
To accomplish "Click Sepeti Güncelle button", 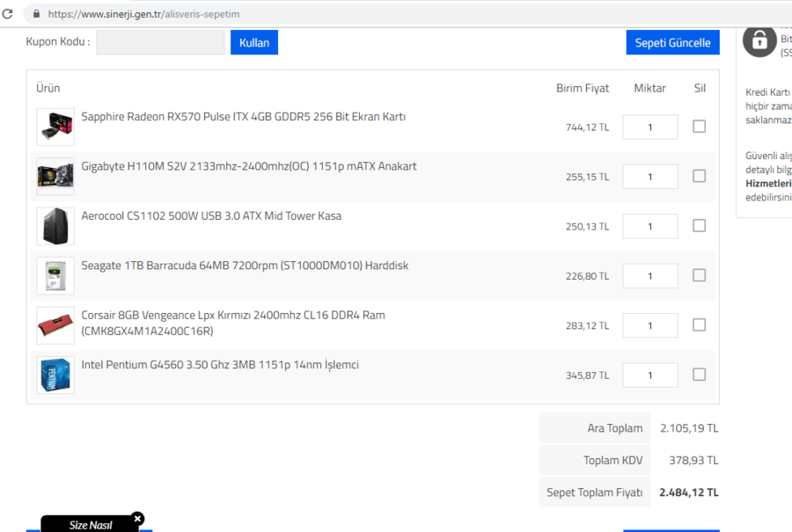I will pos(673,42).
